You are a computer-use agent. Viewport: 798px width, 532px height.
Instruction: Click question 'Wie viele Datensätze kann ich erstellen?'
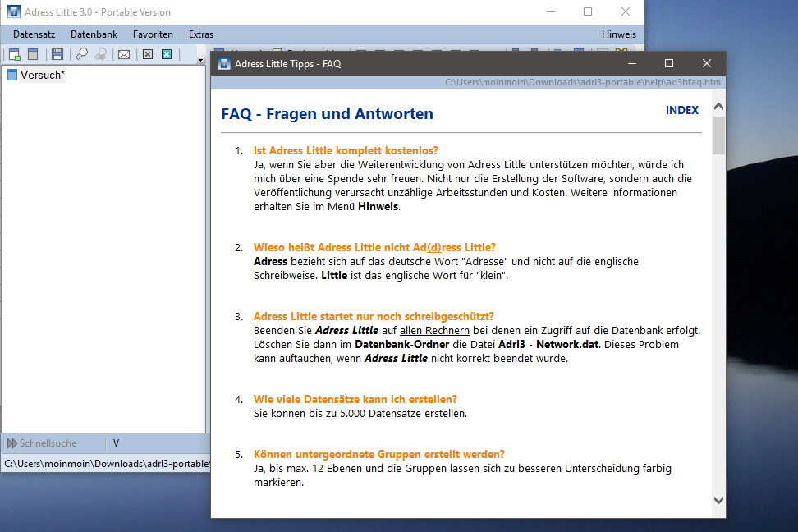[x=355, y=399]
